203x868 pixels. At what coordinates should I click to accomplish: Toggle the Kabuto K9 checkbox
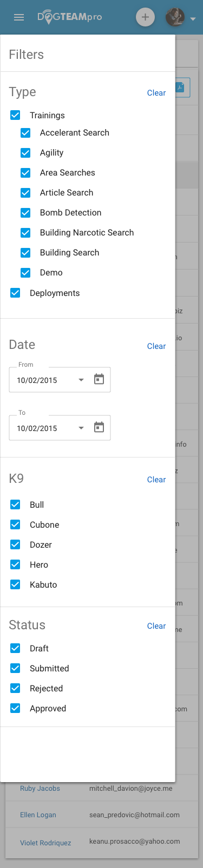click(15, 584)
